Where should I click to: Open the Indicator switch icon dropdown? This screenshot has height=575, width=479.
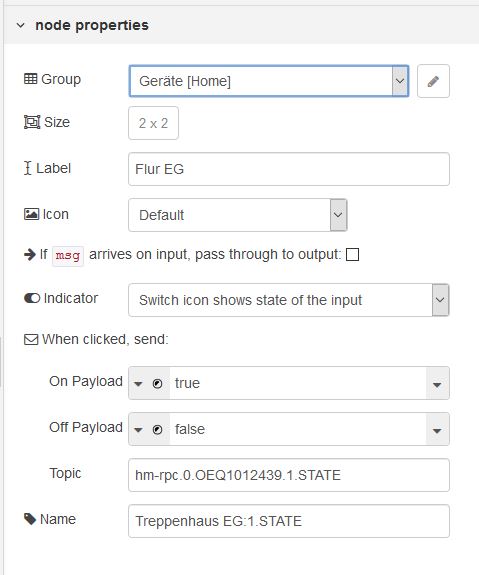(289, 300)
